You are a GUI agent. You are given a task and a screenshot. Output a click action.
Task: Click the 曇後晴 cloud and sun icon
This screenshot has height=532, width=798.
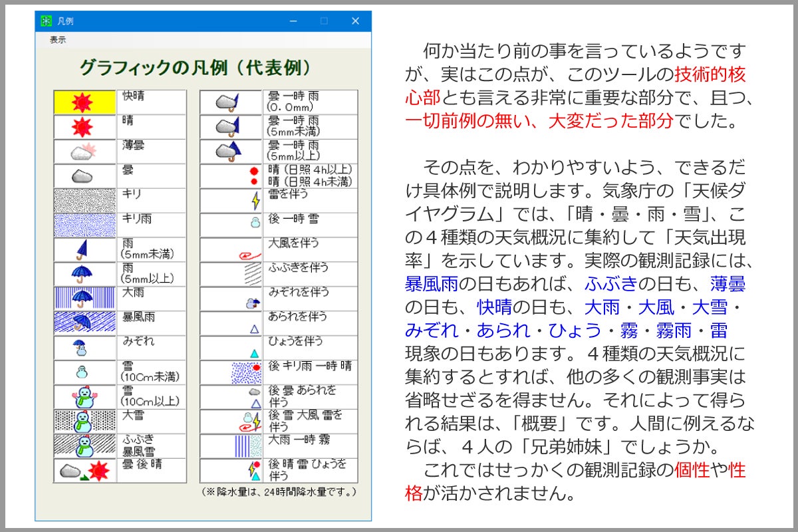(x=84, y=471)
